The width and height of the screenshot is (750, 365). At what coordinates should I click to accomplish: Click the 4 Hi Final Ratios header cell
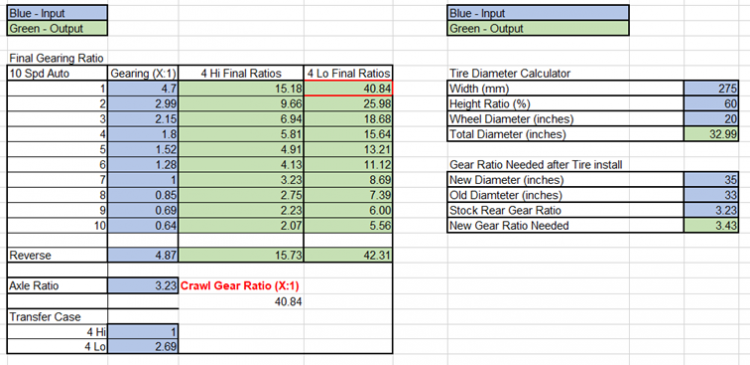click(x=241, y=73)
